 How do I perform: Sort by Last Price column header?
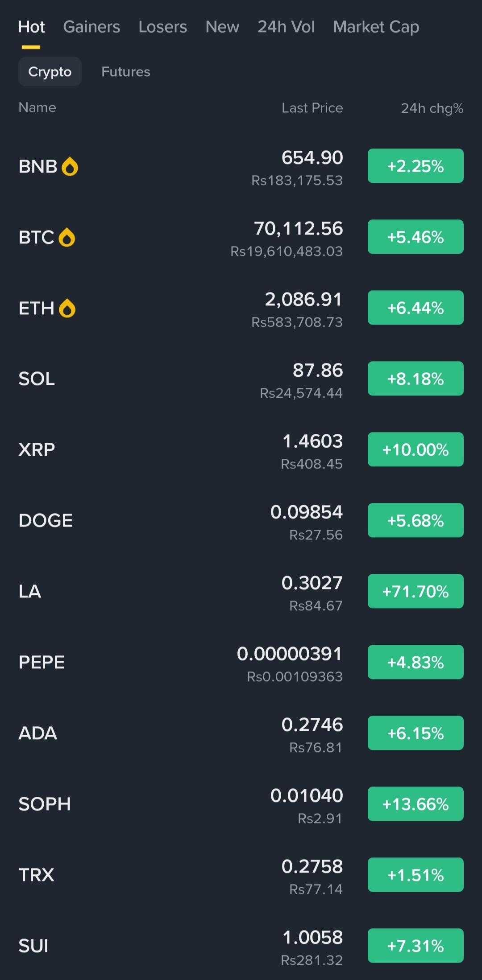(312, 108)
